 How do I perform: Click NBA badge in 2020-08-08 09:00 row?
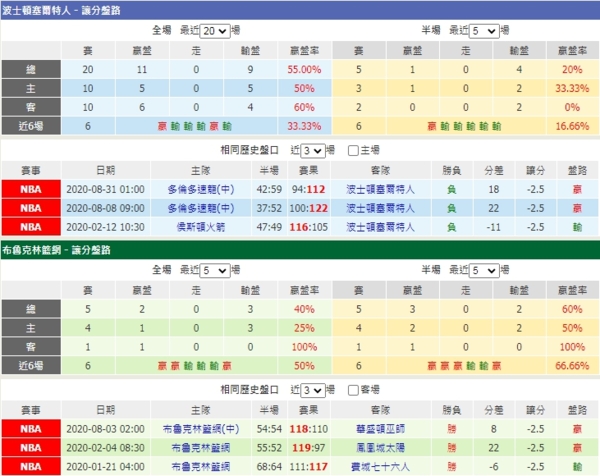(x=31, y=208)
